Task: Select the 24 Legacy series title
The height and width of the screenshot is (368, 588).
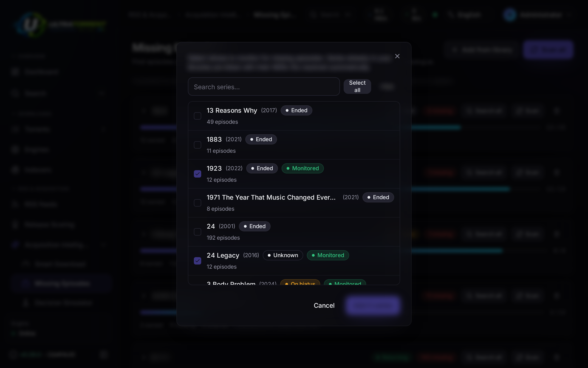Action: point(223,255)
